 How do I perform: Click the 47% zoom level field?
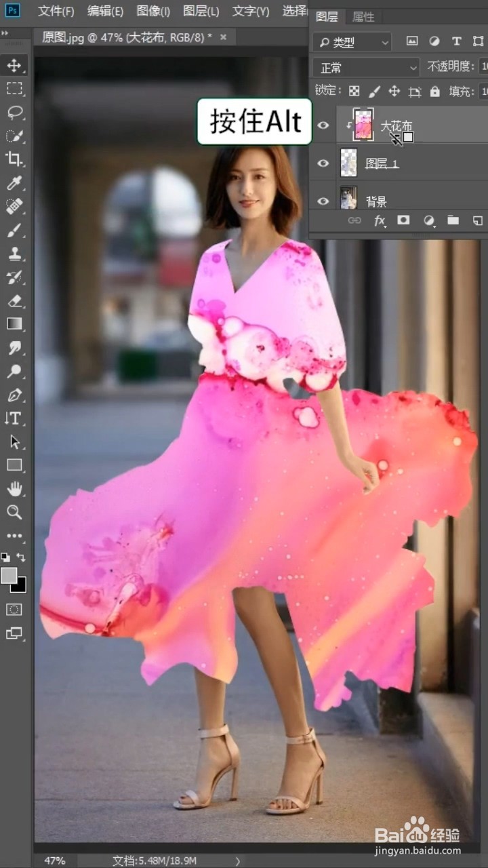click(x=55, y=861)
